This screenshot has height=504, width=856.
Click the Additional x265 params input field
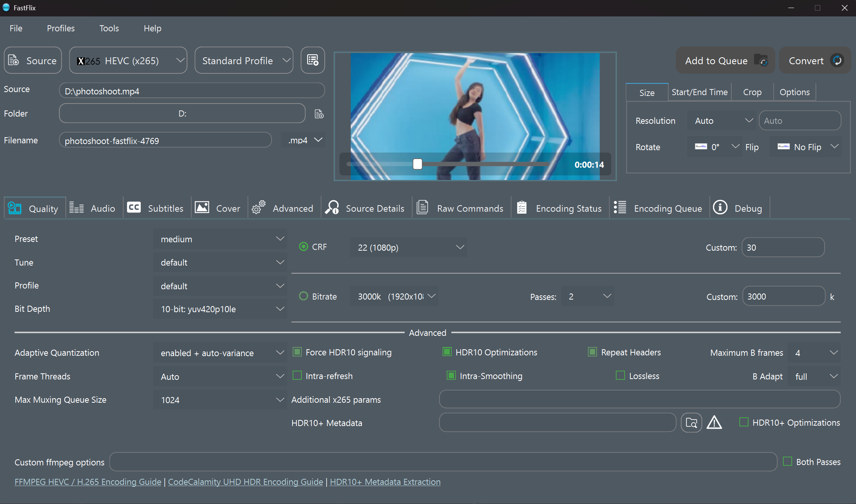639,399
